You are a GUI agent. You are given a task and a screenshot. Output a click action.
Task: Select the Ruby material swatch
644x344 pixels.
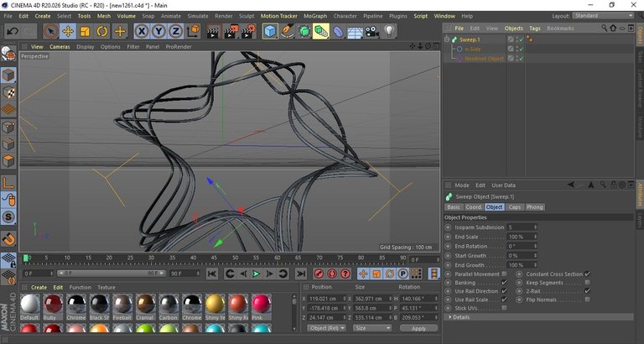click(53, 306)
